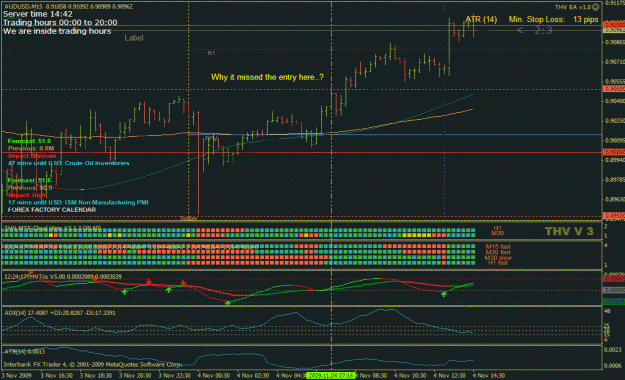Click 'Previous: 0.8M' news value
Viewport: 625px width, 380px height.
tap(31, 148)
